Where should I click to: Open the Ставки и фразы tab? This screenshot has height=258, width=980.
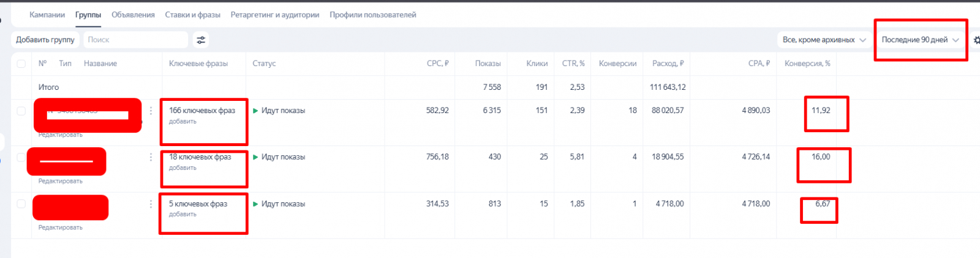point(192,15)
